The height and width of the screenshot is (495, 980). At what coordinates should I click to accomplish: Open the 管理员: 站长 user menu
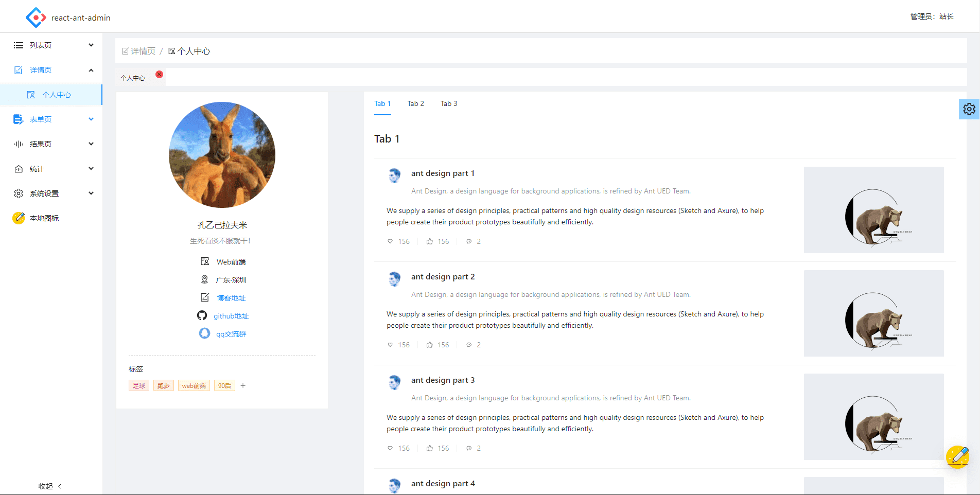click(x=932, y=16)
